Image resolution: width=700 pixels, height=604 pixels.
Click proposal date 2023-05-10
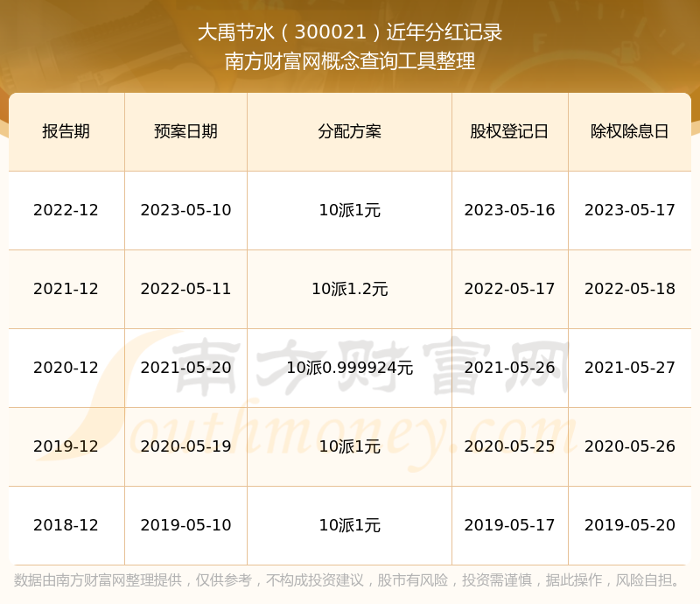[185, 210]
